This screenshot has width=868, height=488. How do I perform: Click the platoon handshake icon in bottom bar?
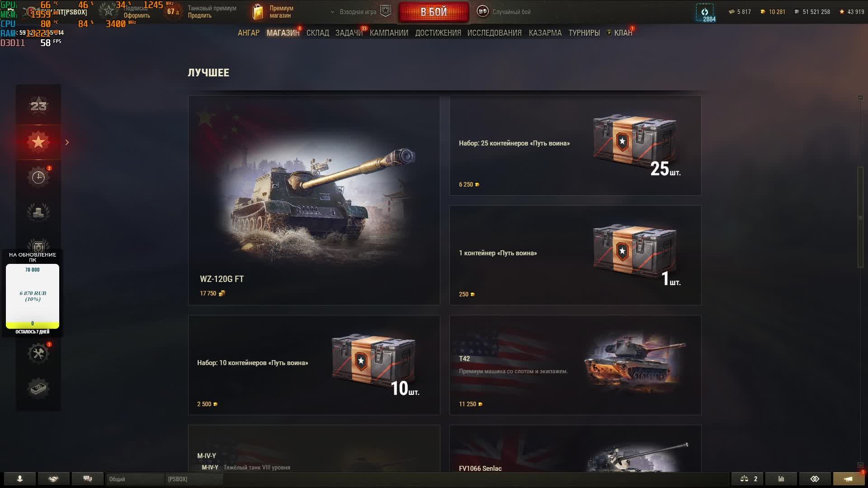coord(53,479)
